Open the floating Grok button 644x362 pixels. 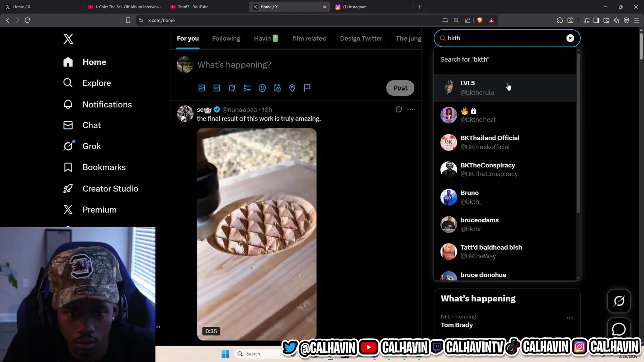(619, 301)
